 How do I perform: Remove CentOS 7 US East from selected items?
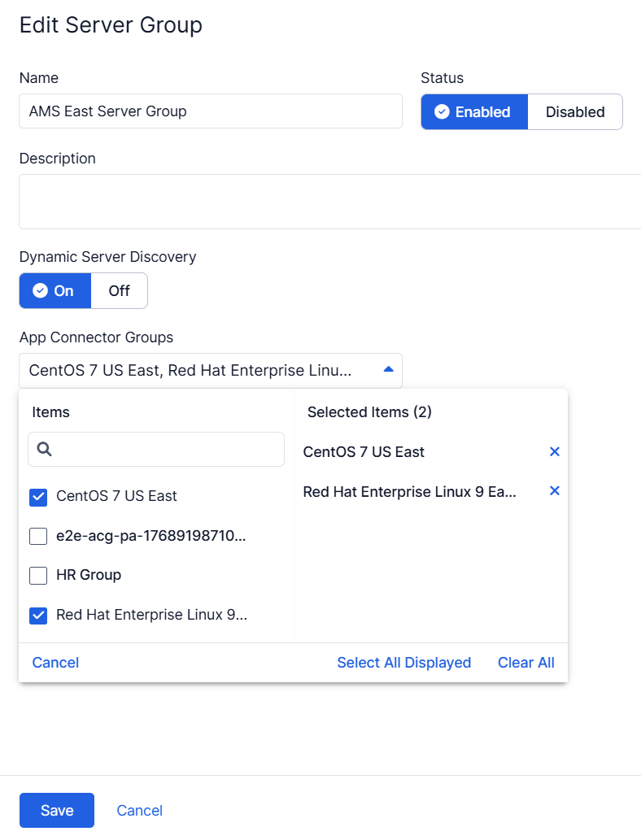[x=555, y=451]
